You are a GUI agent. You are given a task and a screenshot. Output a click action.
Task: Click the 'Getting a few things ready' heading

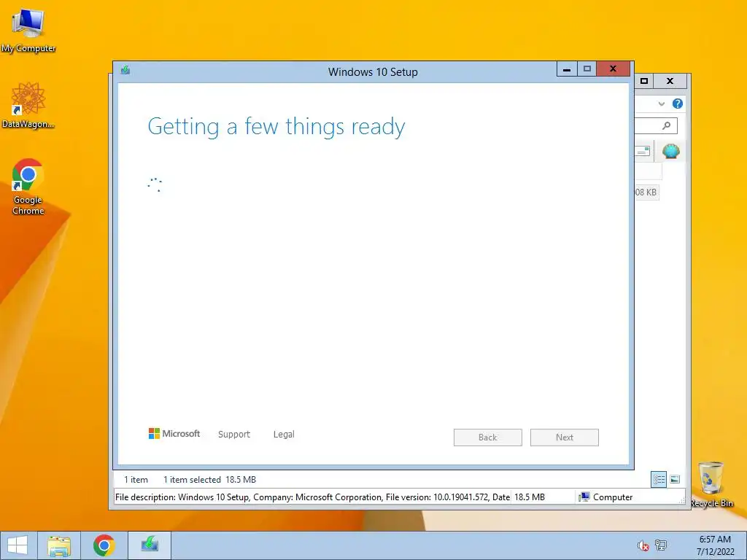(x=276, y=127)
